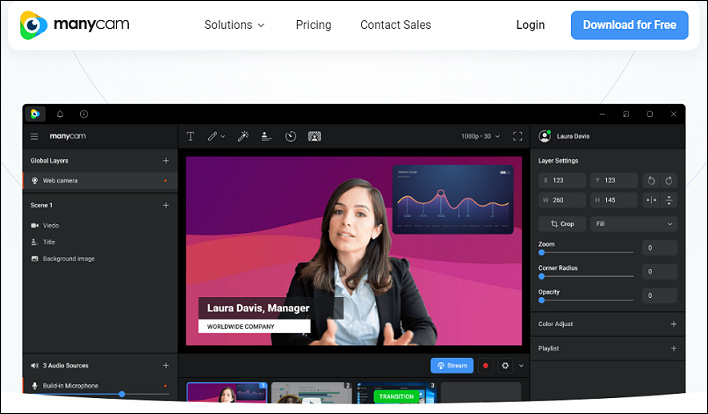
Task: Click the empty fourth scene slot
Action: (x=481, y=393)
